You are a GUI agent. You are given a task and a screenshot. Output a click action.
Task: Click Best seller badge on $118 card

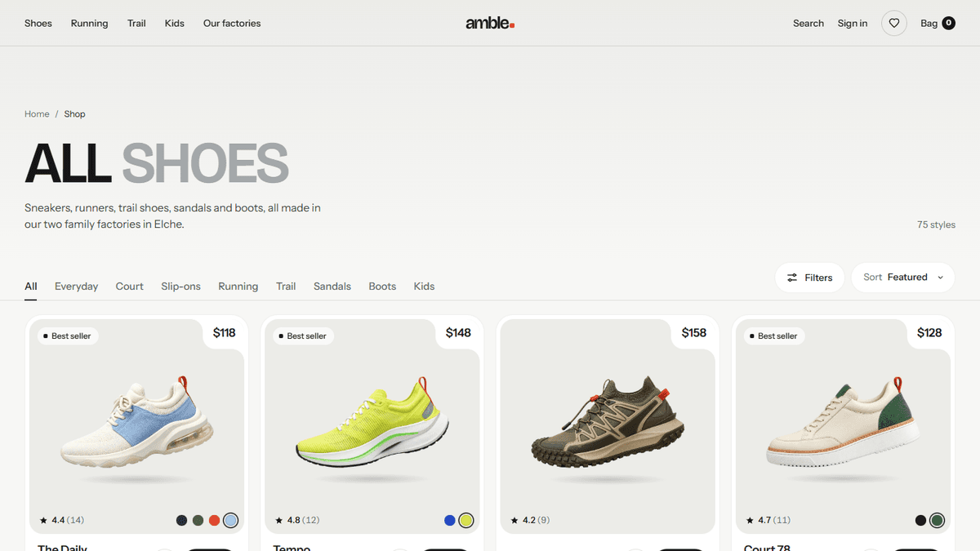point(67,335)
